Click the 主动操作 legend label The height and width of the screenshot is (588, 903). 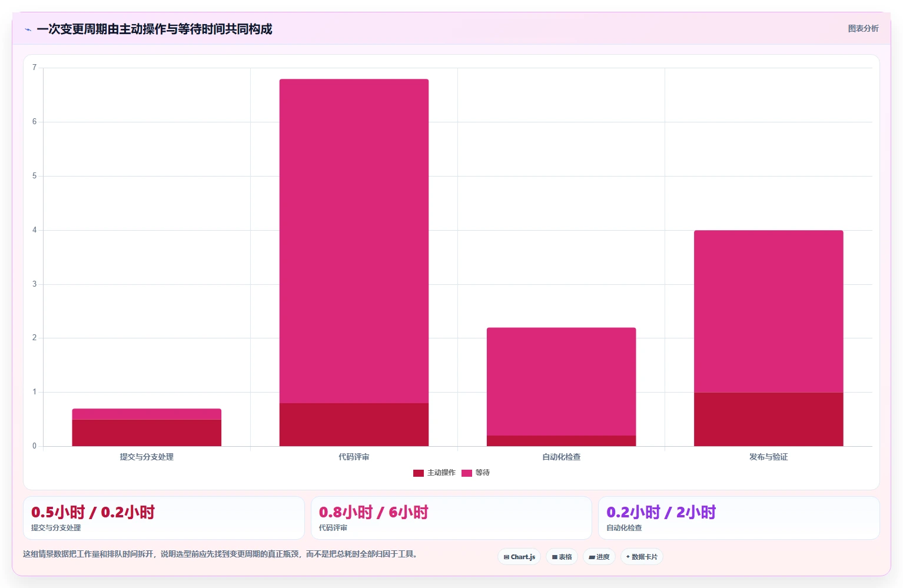(x=441, y=473)
